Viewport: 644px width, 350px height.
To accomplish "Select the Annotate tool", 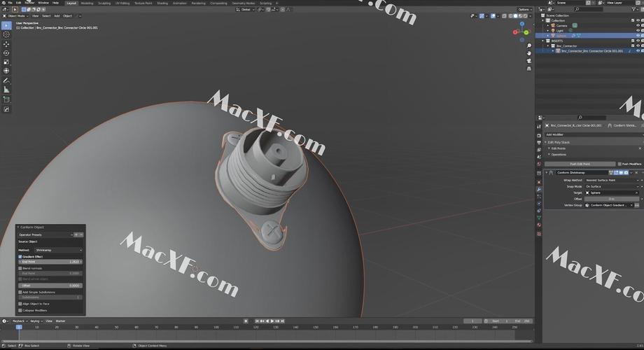I will point(6,81).
